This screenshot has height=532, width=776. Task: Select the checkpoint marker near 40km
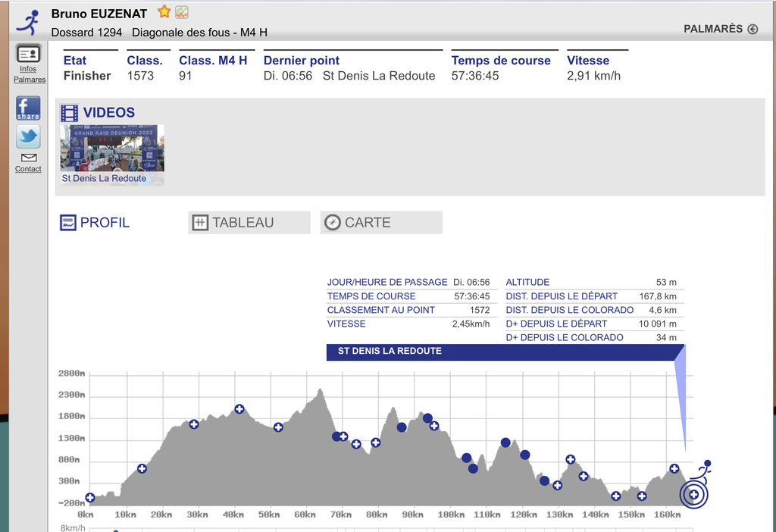(x=239, y=409)
